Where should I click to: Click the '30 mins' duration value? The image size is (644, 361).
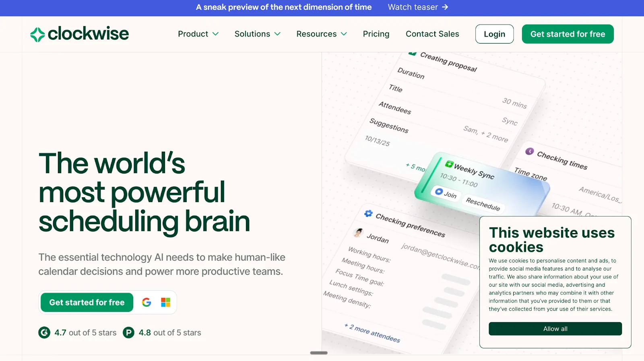[514, 103]
